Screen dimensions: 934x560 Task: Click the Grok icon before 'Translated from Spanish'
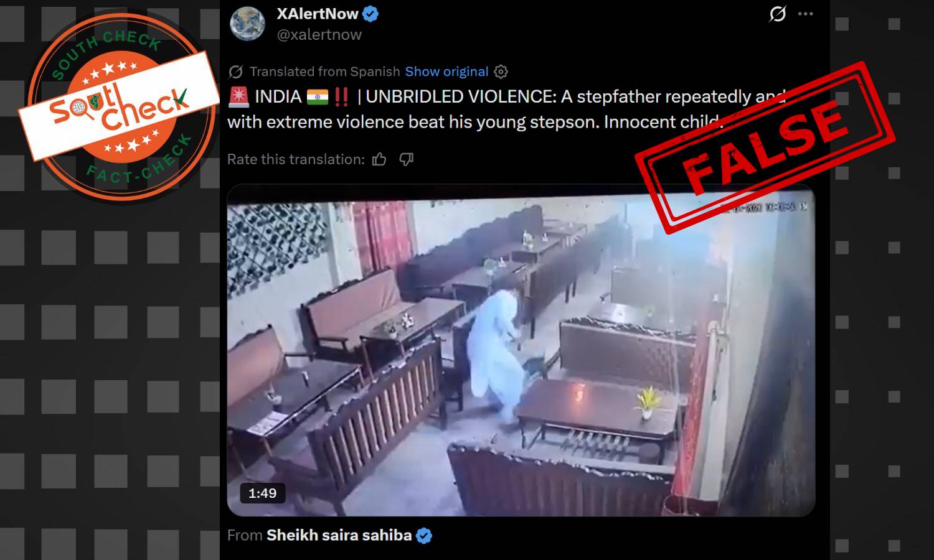[x=235, y=72]
